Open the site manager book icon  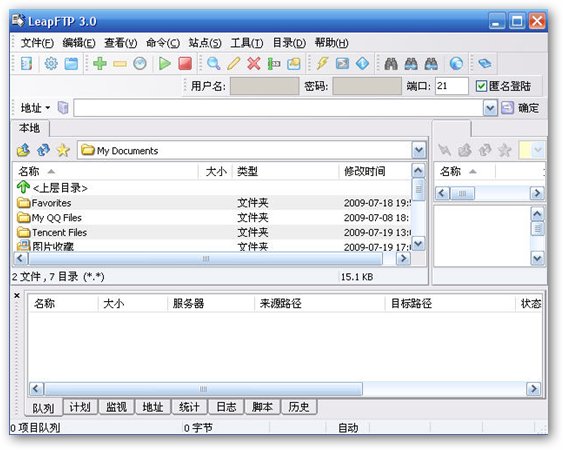[27, 64]
